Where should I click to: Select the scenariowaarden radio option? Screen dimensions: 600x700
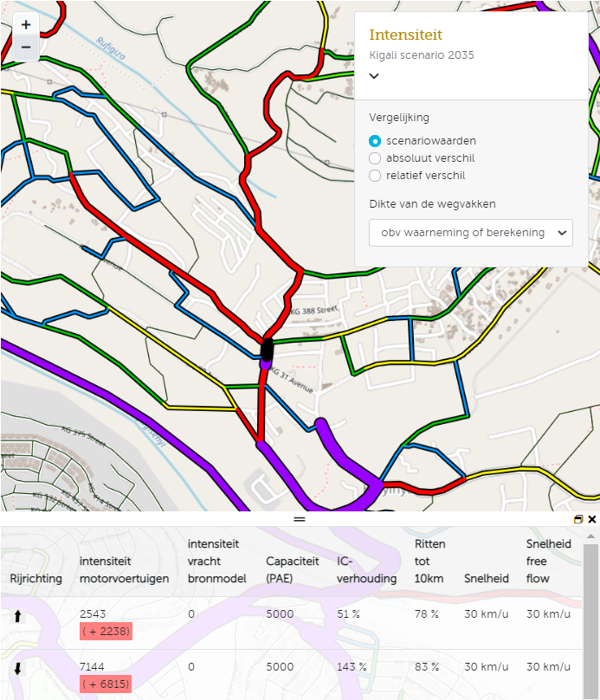[x=375, y=141]
